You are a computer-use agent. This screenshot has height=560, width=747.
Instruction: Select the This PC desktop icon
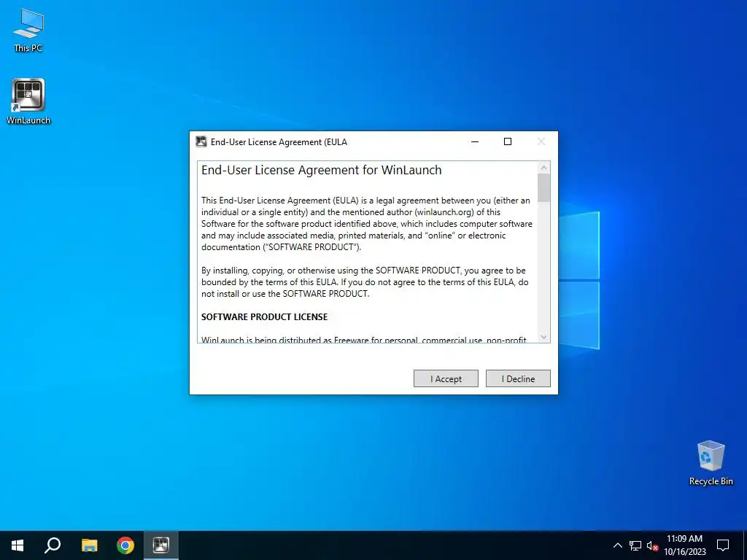tap(28, 30)
